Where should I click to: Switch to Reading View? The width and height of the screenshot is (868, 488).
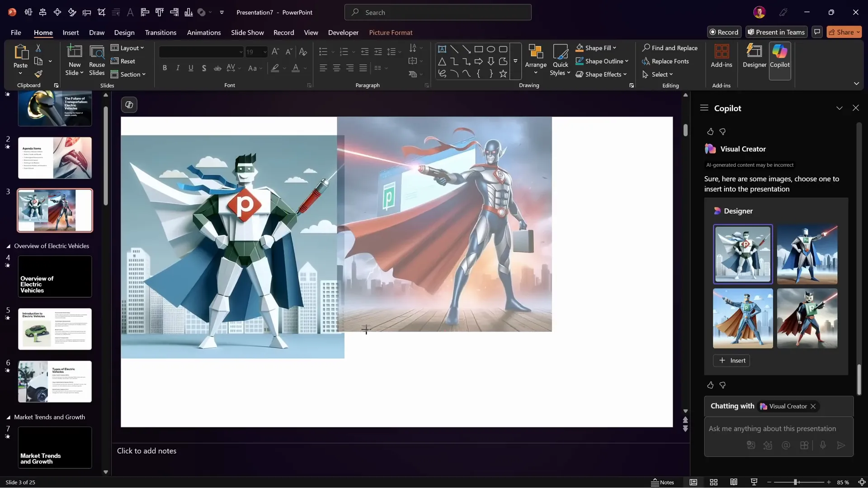click(x=734, y=482)
